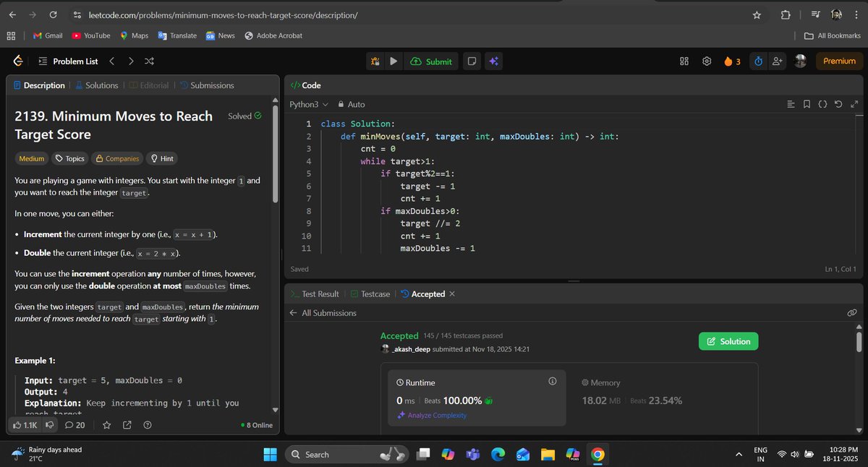Click the streak flame counter showing 3
The image size is (868, 467).
pos(731,61)
